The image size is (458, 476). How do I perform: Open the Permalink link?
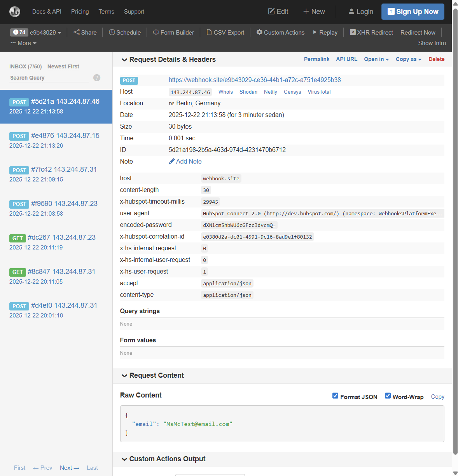[316, 59]
